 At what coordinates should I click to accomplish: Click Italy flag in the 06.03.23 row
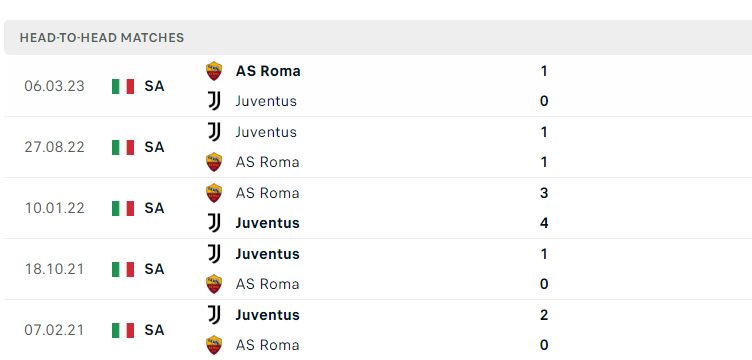[x=123, y=86]
